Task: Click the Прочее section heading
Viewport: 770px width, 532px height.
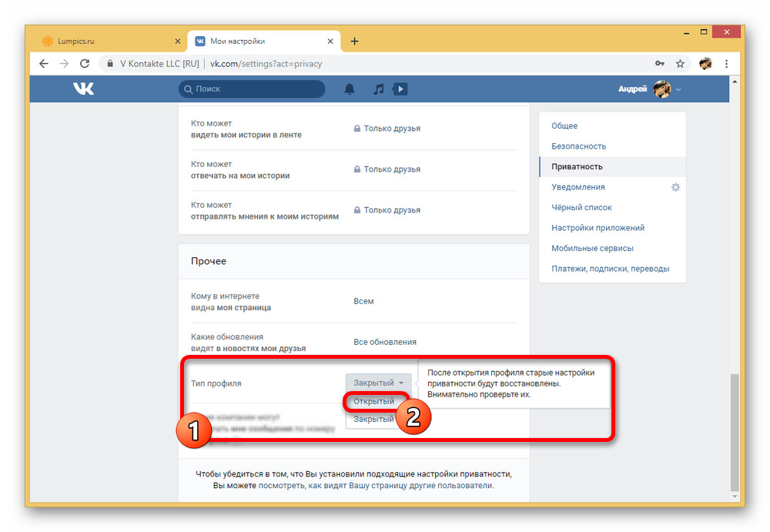Action: (208, 261)
